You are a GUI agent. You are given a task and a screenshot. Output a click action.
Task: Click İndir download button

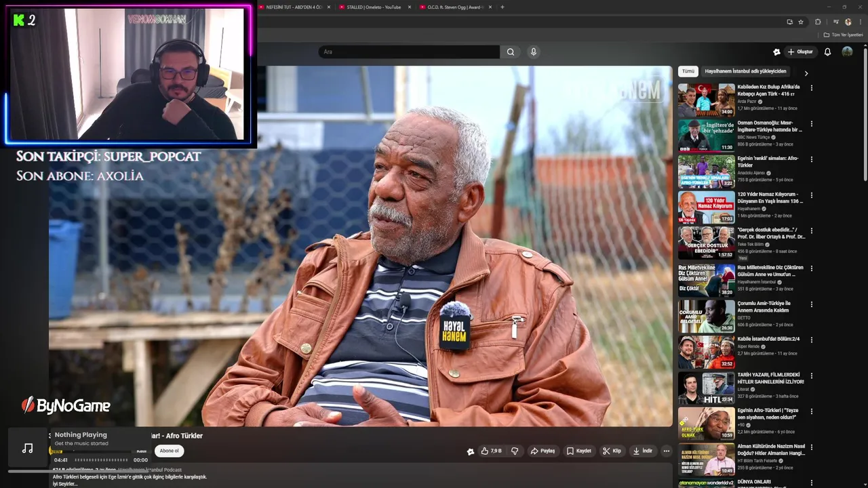pyautogui.click(x=643, y=451)
